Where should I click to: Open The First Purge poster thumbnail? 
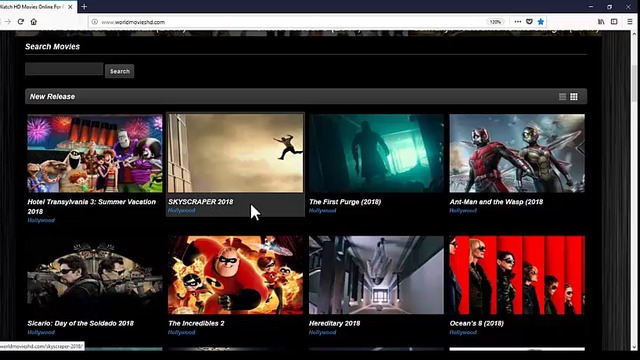376,153
